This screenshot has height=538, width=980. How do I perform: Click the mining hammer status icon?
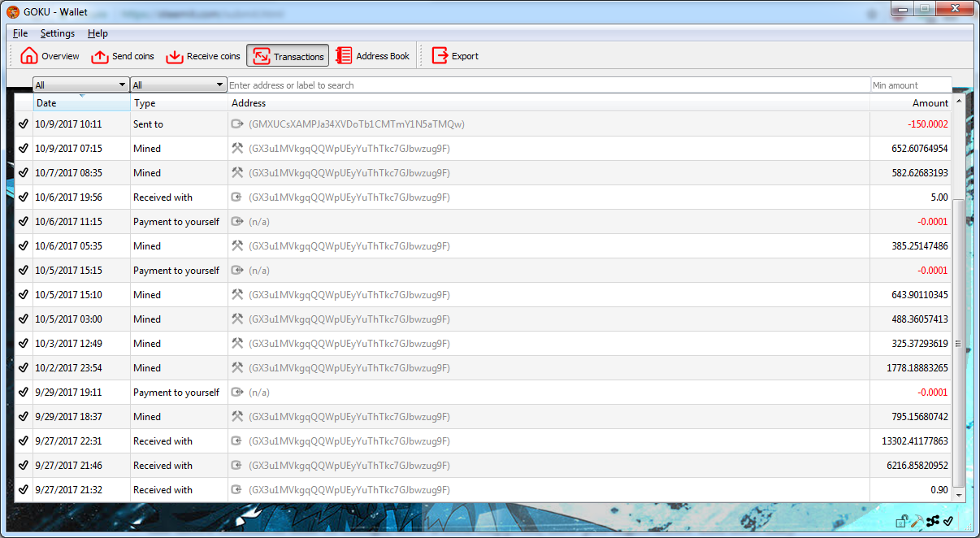tap(917, 521)
